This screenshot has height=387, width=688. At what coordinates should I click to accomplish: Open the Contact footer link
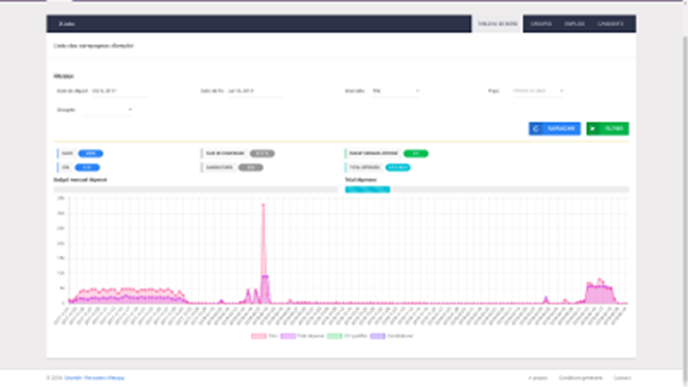[x=622, y=378]
